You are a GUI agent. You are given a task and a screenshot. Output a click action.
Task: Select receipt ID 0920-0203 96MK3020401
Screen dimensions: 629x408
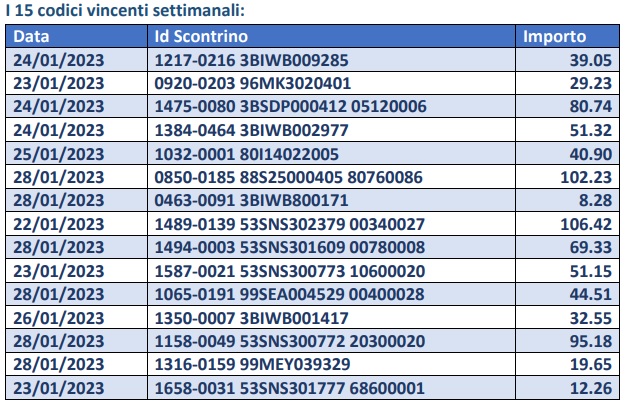pos(253,83)
